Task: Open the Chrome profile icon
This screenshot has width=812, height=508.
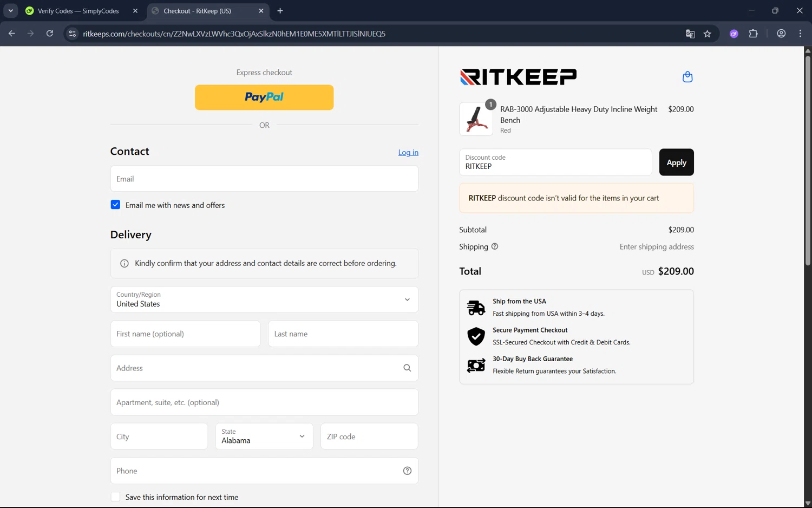Action: click(x=781, y=34)
